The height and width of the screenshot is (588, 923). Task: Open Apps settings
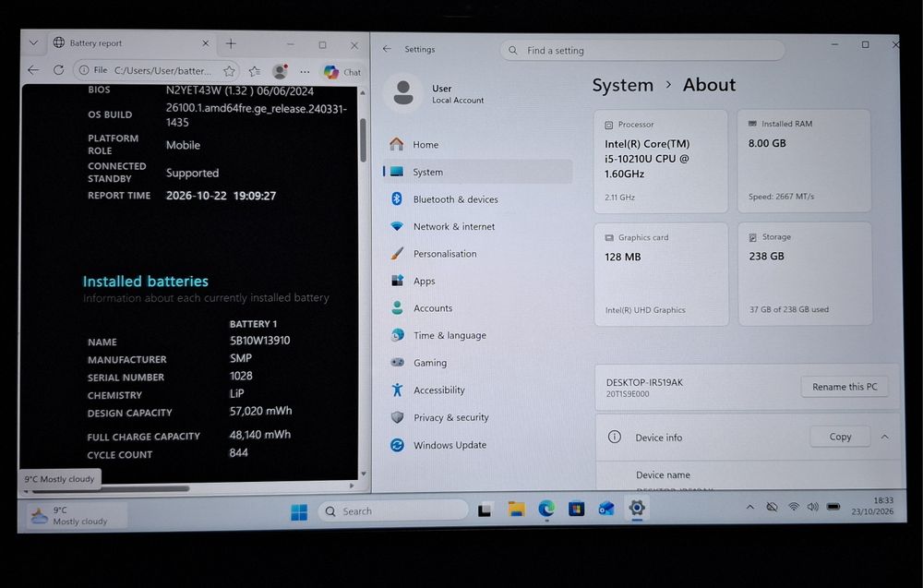pyautogui.click(x=477, y=281)
